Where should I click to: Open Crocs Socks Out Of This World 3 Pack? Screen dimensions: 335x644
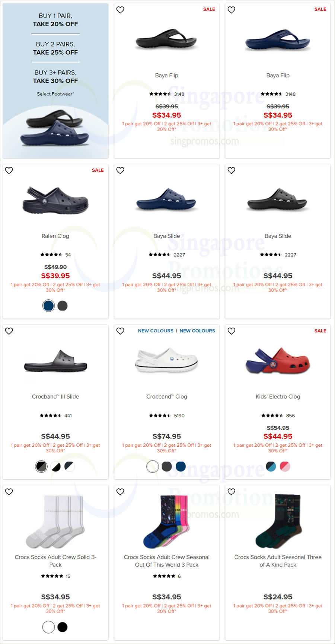[x=167, y=561]
